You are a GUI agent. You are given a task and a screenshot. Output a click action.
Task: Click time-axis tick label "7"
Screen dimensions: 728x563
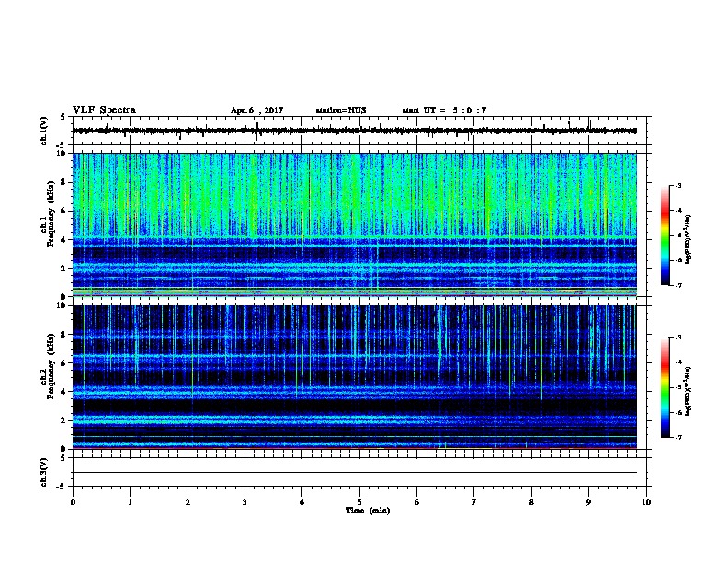point(474,502)
